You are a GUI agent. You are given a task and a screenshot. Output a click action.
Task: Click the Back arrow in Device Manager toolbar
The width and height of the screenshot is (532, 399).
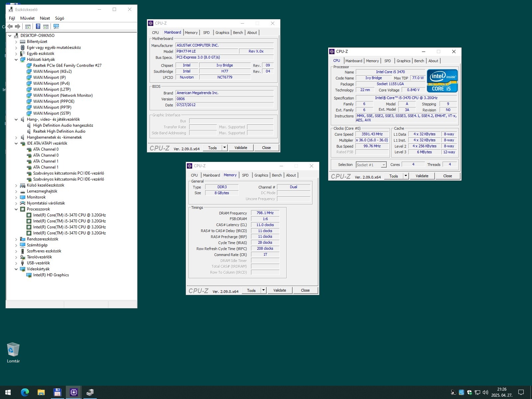pos(10,27)
